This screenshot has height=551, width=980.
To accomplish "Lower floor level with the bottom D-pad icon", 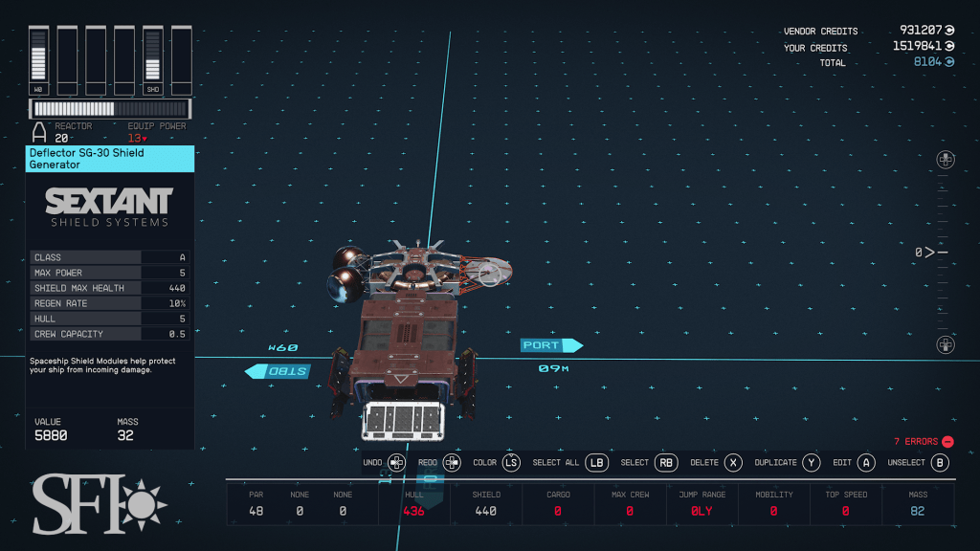I will tap(945, 344).
